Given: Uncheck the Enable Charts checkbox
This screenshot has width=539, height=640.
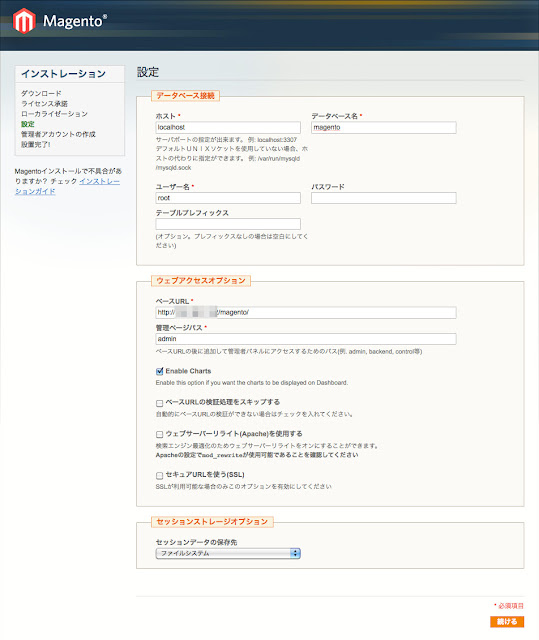Looking at the screenshot, I should pos(160,371).
